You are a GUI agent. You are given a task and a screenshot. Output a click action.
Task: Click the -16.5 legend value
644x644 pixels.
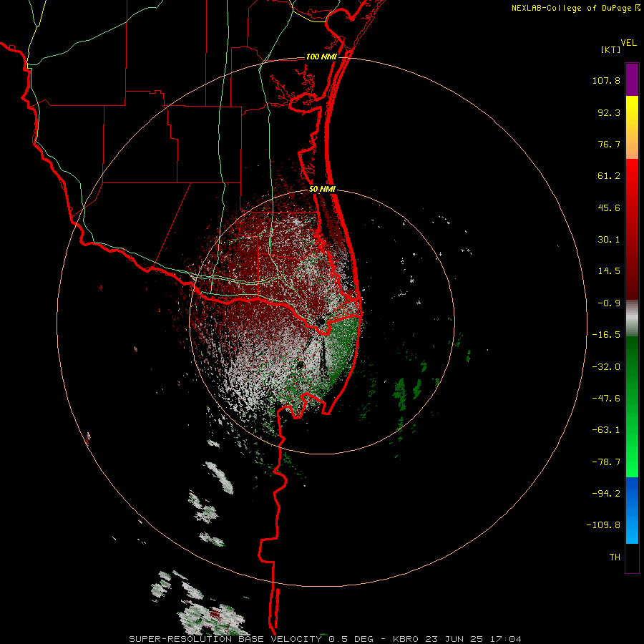pyautogui.click(x=606, y=335)
